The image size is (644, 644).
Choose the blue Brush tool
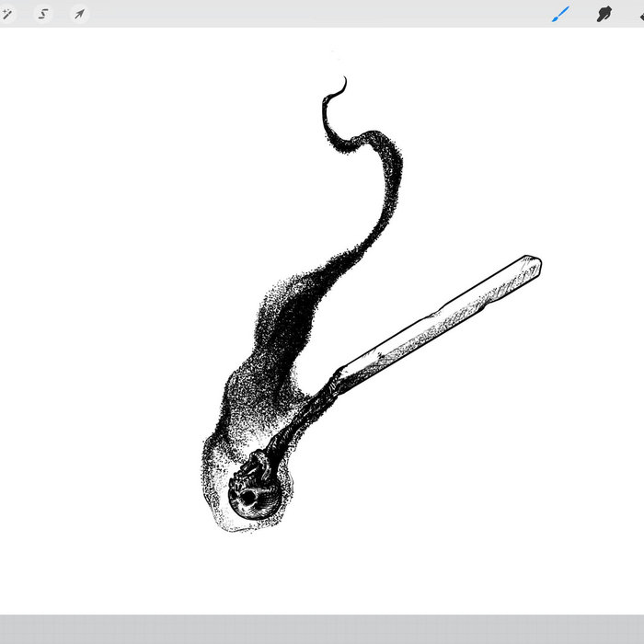[560, 14]
